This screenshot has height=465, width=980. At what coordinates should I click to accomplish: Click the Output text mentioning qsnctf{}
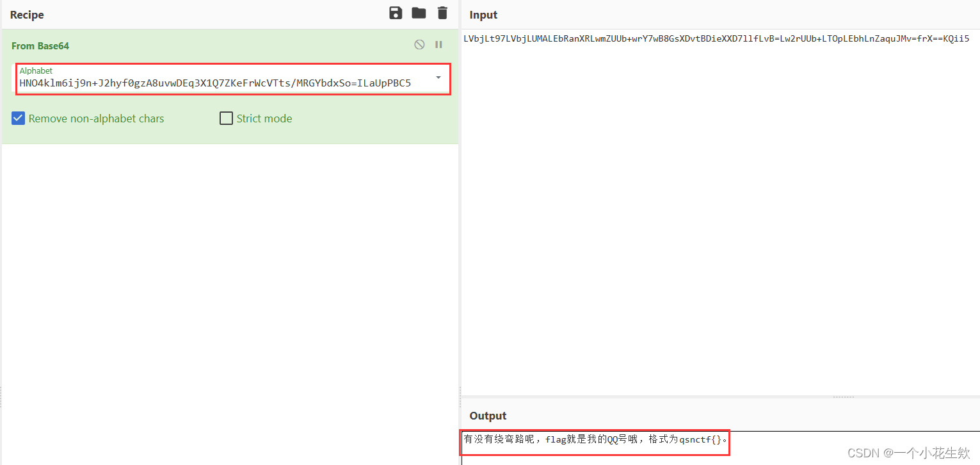(595, 440)
